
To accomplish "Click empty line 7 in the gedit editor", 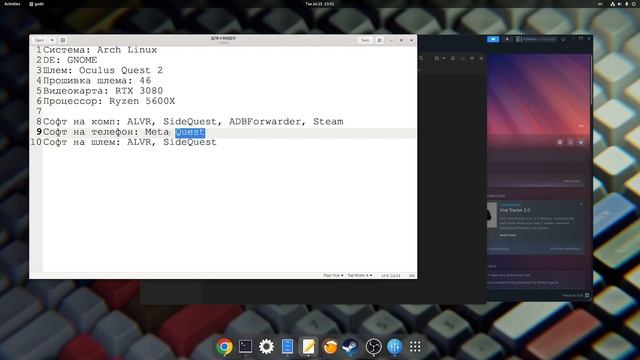I will click(229, 111).
